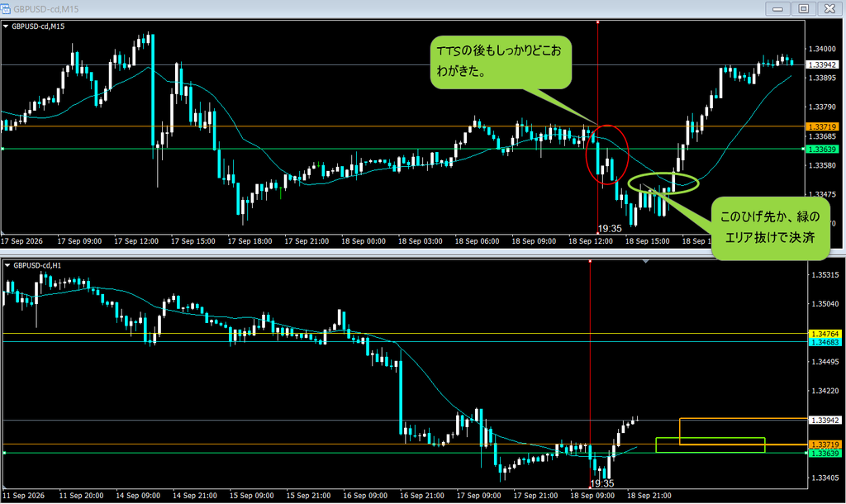Image resolution: width=846 pixels, height=504 pixels.
Task: Click the yellow 1.34764 price label on H1
Action: click(825, 334)
